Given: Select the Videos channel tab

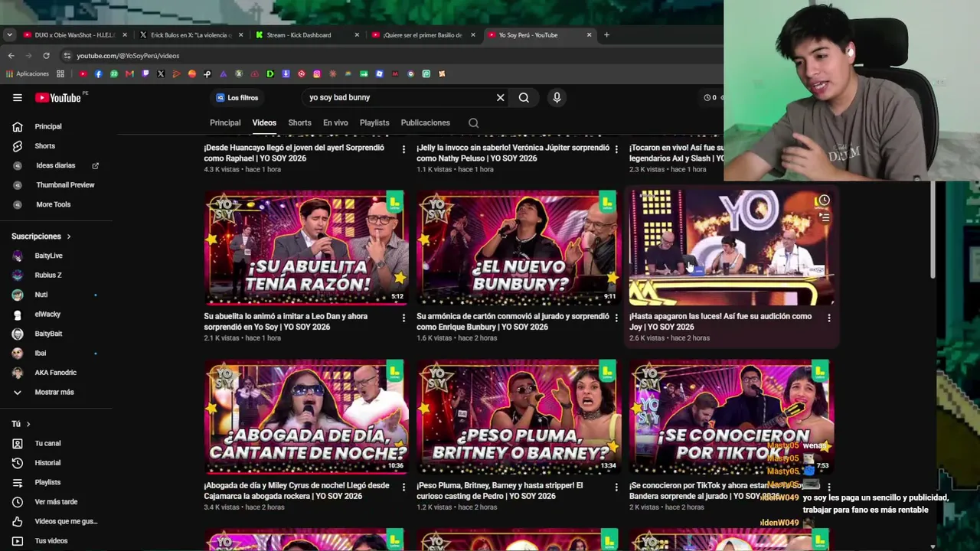Looking at the screenshot, I should coord(264,122).
